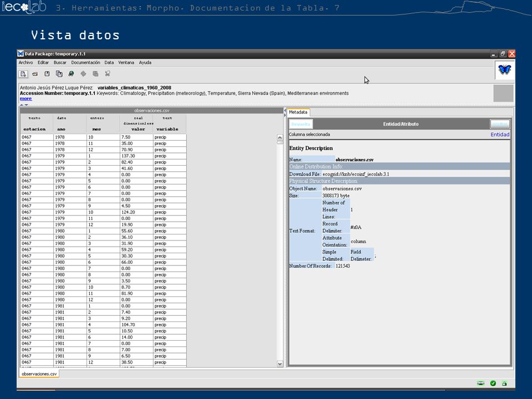Click the search (binoculars) toolbar icon

71,74
